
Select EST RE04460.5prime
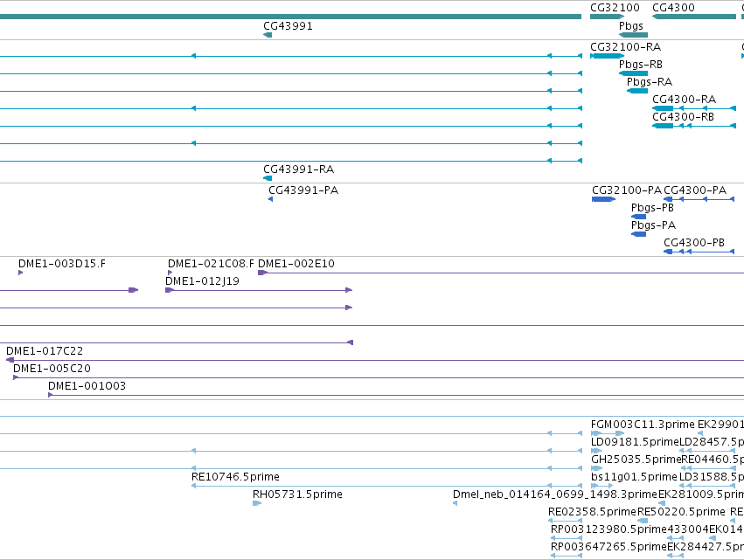pos(708,468)
